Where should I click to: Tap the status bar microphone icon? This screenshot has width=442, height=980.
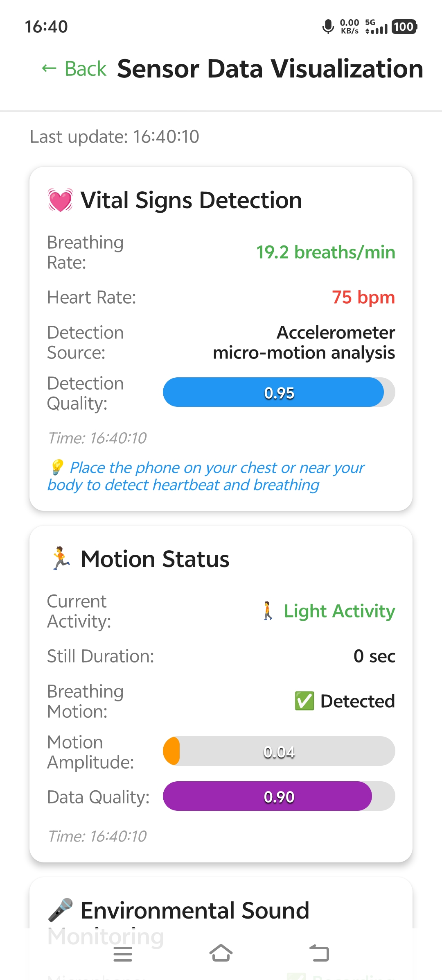pyautogui.click(x=328, y=27)
